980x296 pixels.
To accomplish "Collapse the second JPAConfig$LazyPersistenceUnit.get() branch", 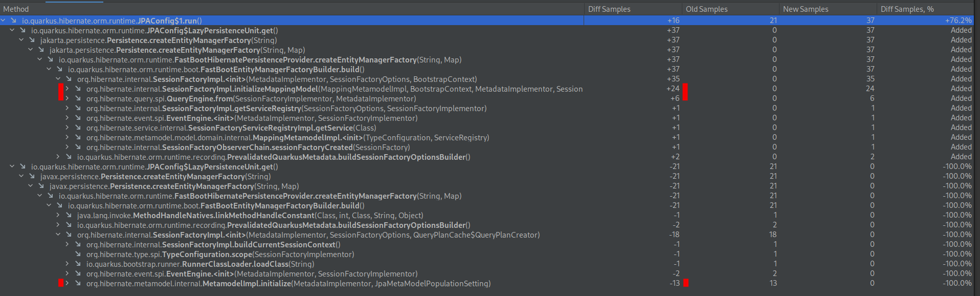I will pyautogui.click(x=12, y=166).
